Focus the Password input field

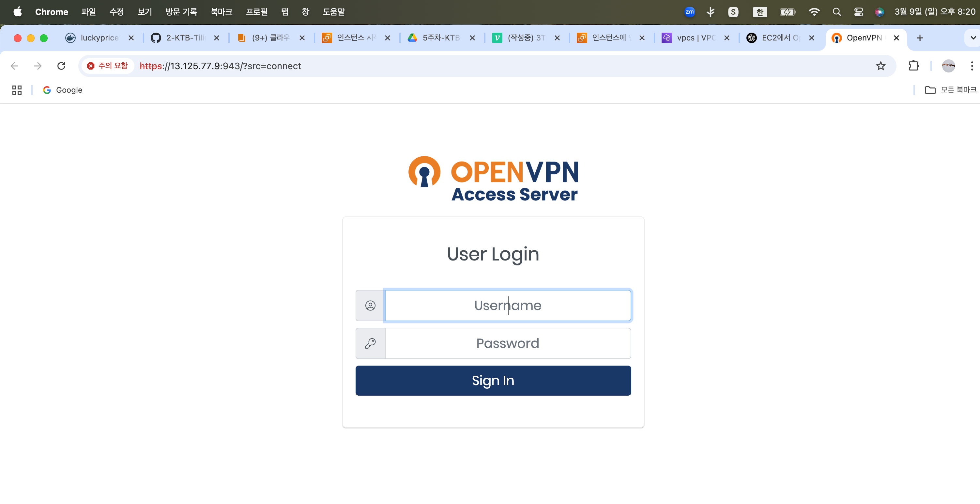click(x=508, y=343)
